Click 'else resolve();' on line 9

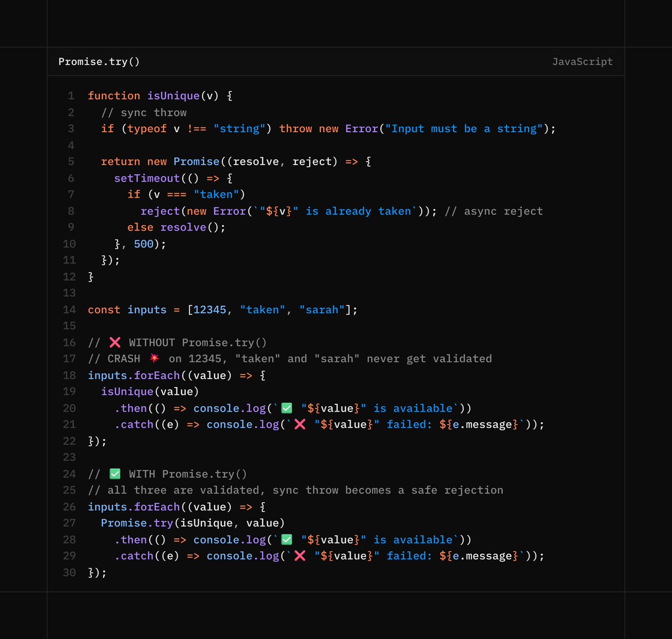[x=176, y=227]
